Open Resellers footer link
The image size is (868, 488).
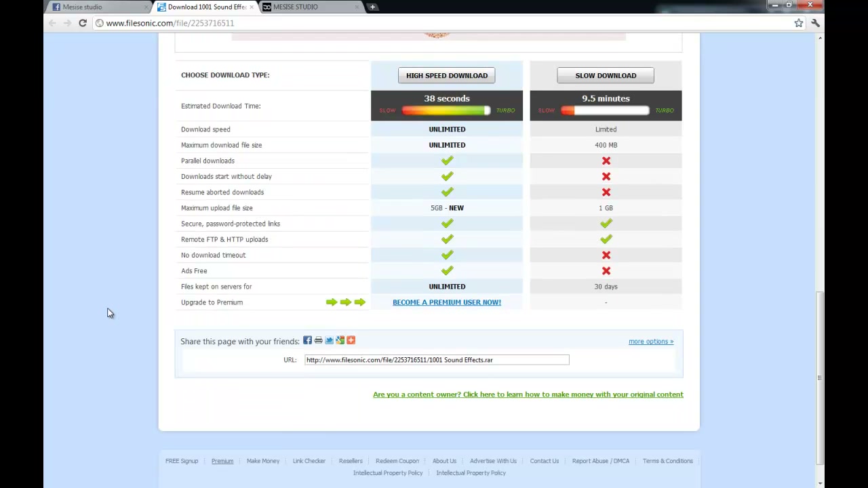click(351, 461)
